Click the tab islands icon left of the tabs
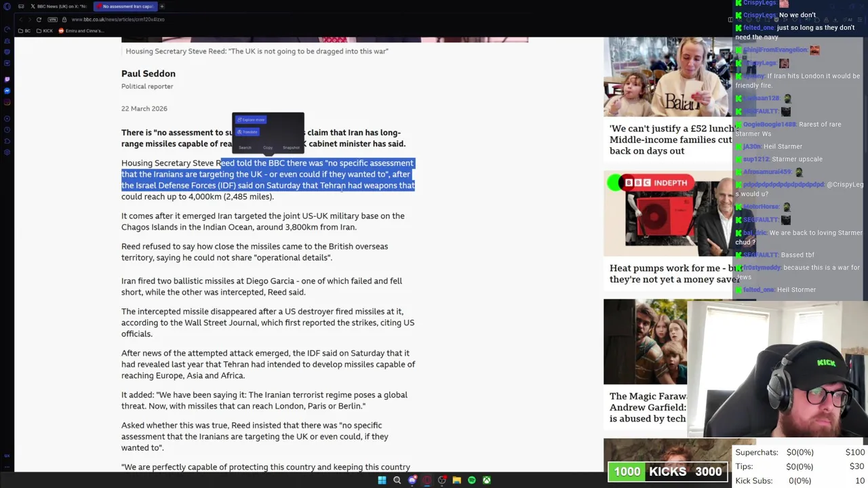The width and height of the screenshot is (868, 488). 21,6
